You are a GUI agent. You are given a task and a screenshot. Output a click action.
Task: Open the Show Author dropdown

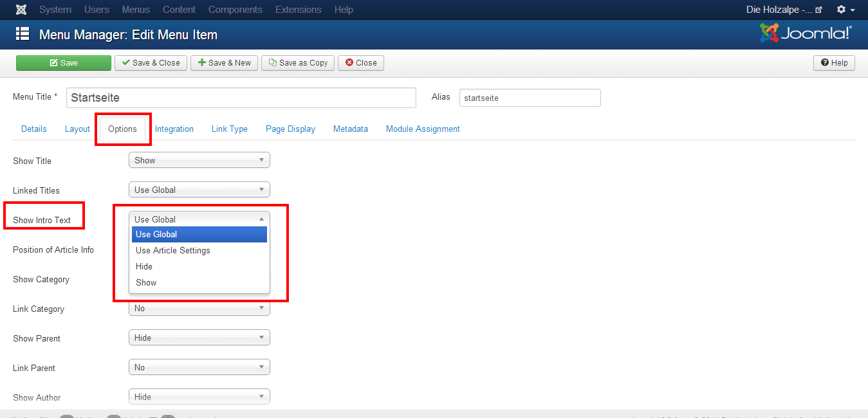tap(199, 397)
